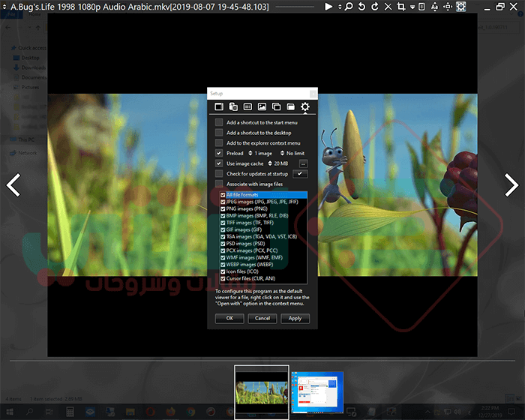525x420 pixels.
Task: Adjust the 20 MB cache size stepper
Action: click(x=270, y=163)
